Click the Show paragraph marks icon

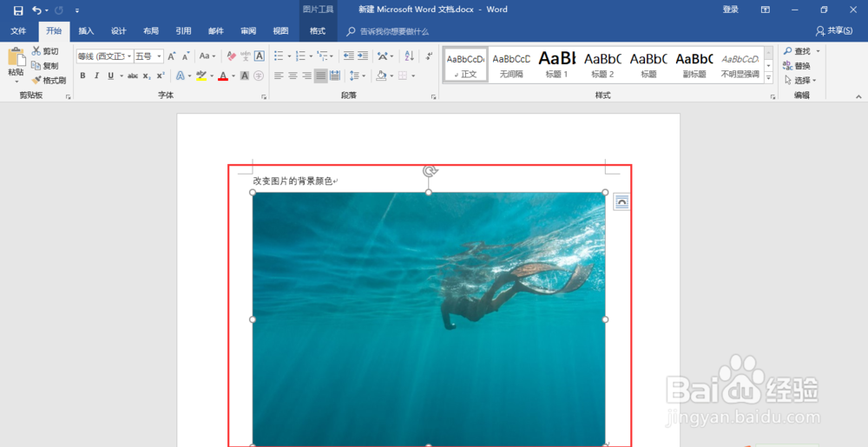429,56
